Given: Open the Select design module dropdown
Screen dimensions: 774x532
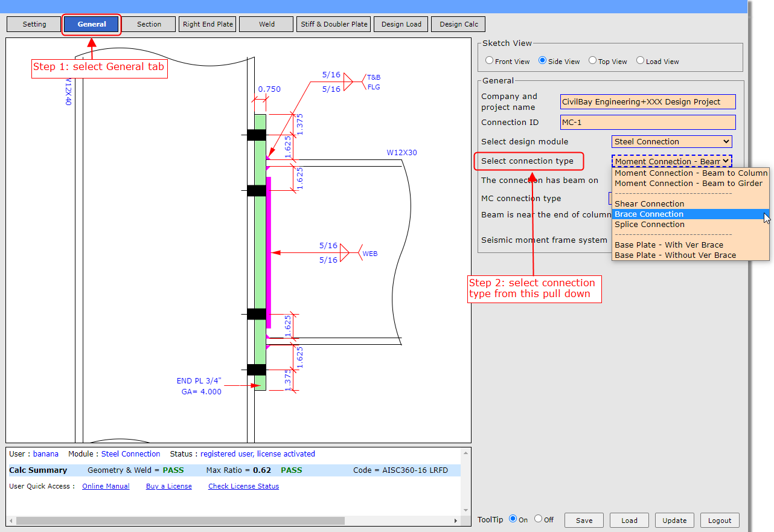Looking at the screenshot, I should point(671,142).
